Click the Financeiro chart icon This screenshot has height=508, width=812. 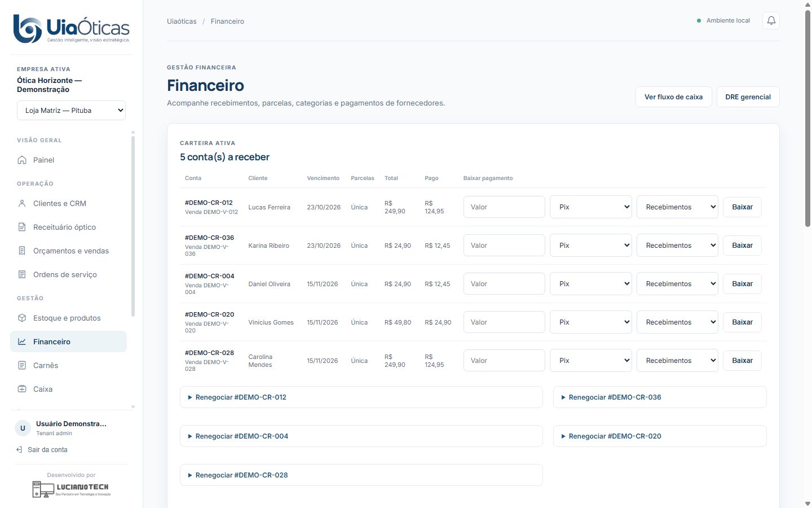(22, 341)
